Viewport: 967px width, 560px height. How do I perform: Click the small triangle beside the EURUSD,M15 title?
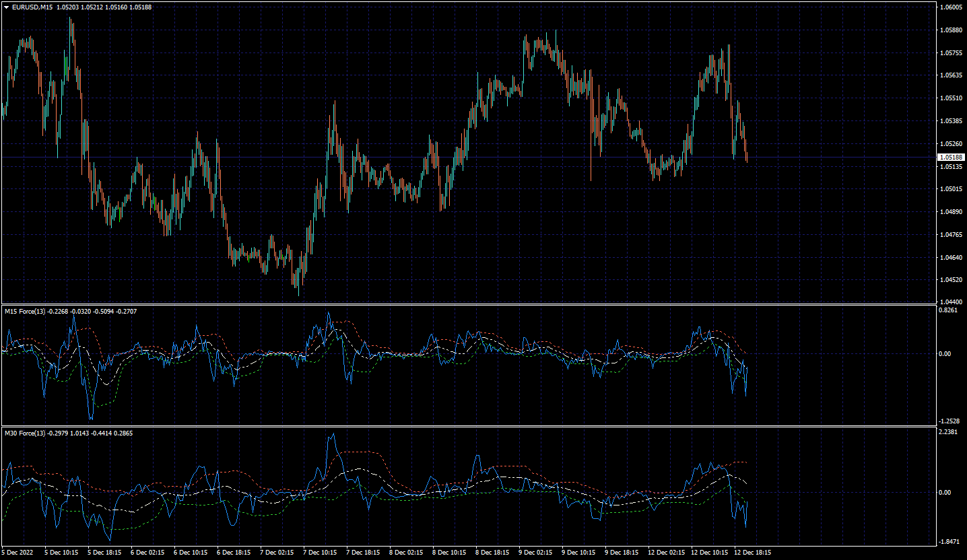[7, 7]
